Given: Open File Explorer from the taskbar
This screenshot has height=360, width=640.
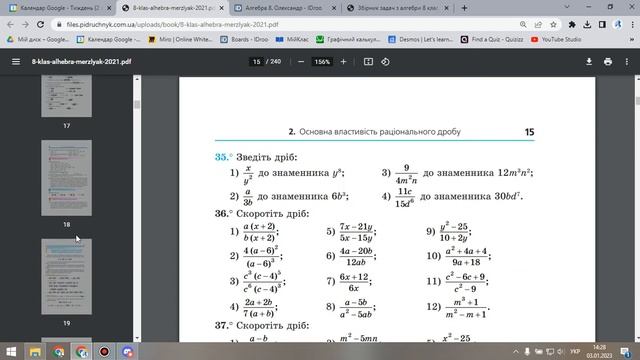Looking at the screenshot, I should pos(35,351).
